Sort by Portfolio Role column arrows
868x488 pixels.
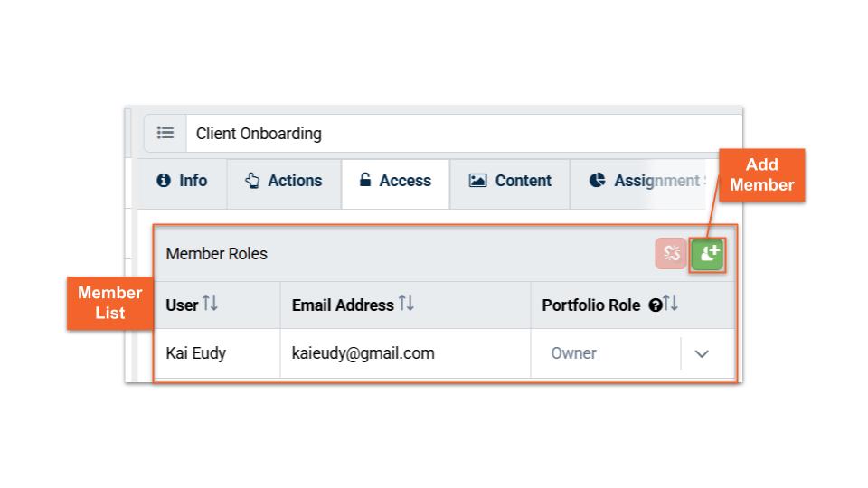coord(671,305)
